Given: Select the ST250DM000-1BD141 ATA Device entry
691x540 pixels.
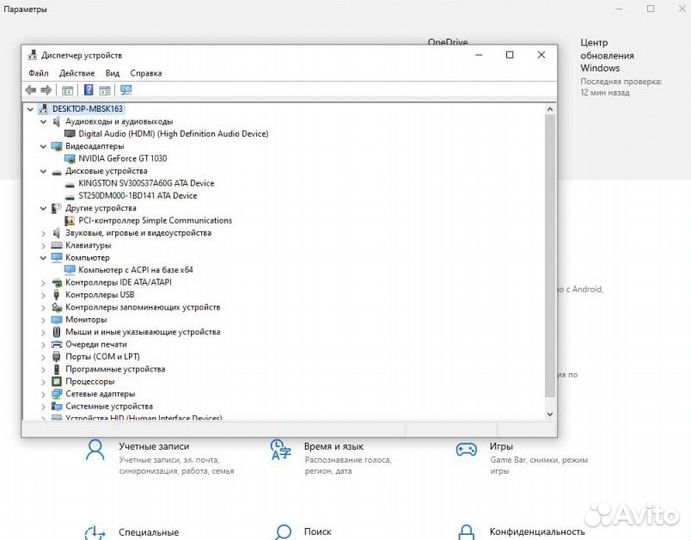Looking at the screenshot, I should [137, 196].
